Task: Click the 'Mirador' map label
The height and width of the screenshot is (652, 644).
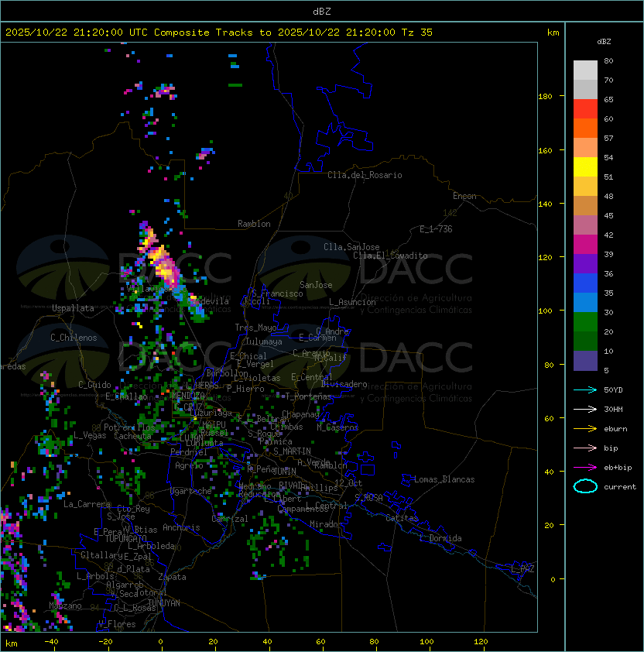Action: 327,524
